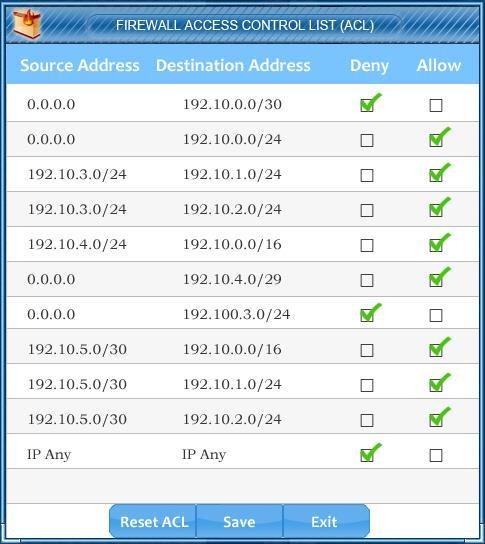
Task: Uncheck Allow for 192.10.5.0/30 to 192.10.0.0/16
Action: (x=436, y=350)
